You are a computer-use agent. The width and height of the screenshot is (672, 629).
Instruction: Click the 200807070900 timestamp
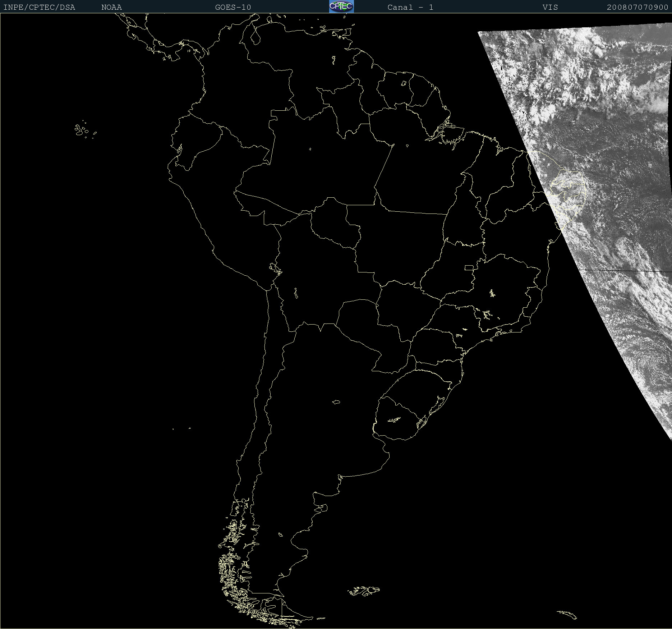tap(638, 7)
